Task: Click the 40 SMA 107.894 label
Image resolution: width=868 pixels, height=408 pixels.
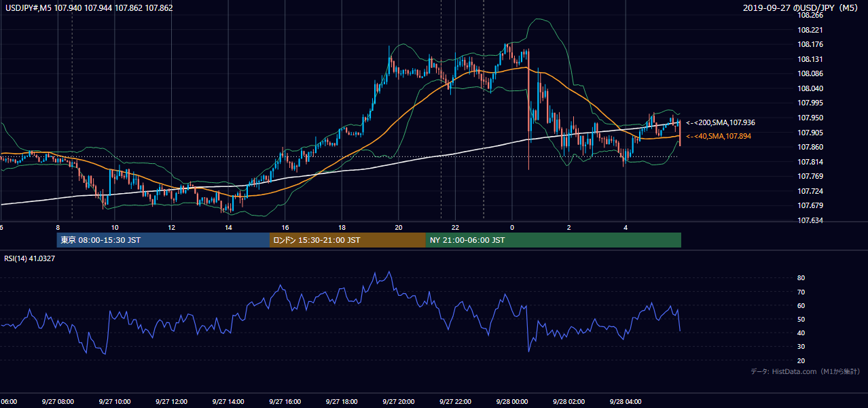Action: click(x=719, y=137)
